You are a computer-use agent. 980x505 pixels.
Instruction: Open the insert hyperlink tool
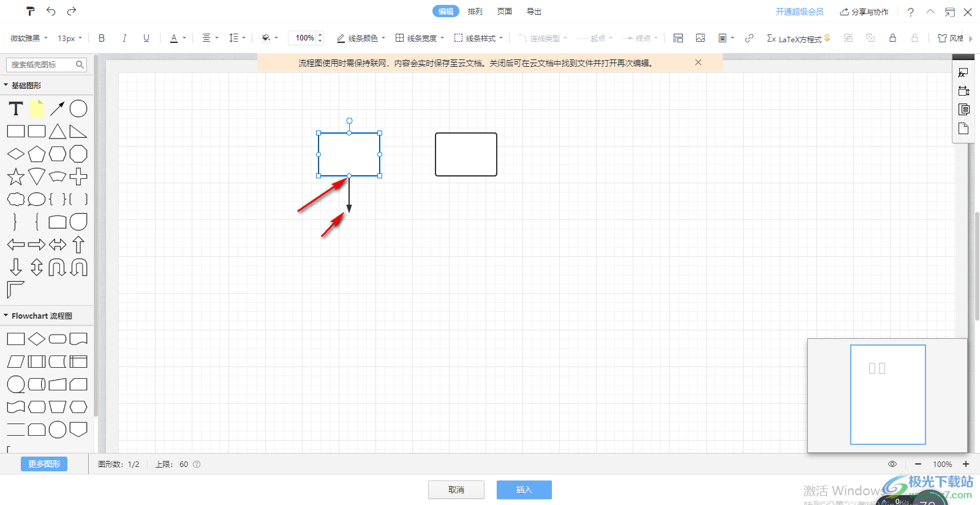point(749,38)
